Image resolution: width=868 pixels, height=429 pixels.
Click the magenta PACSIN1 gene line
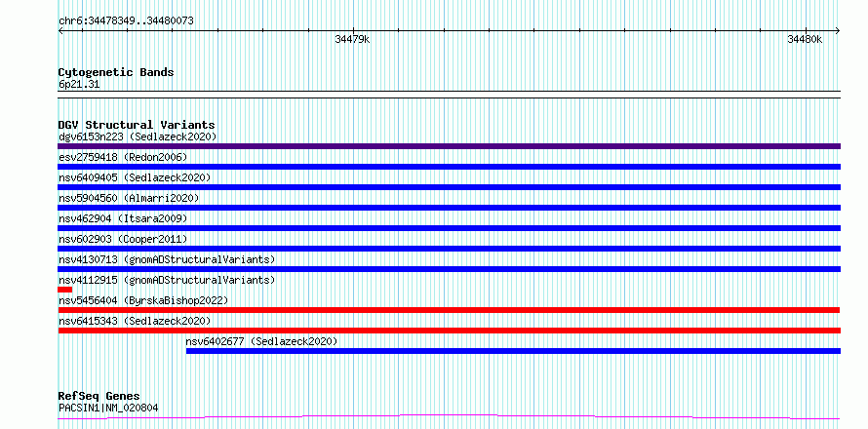click(449, 416)
